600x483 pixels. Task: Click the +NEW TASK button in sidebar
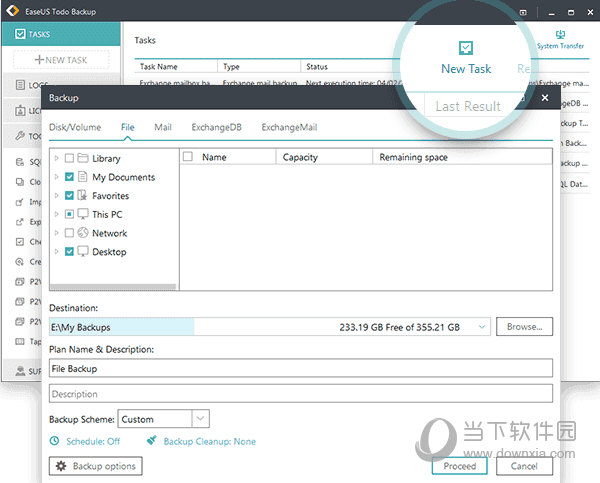point(61,60)
